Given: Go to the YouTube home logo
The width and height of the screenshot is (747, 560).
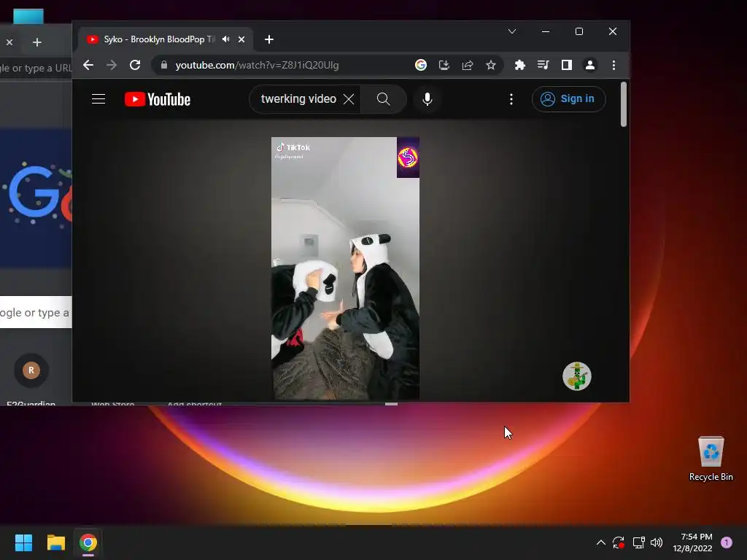Looking at the screenshot, I should 158,99.
